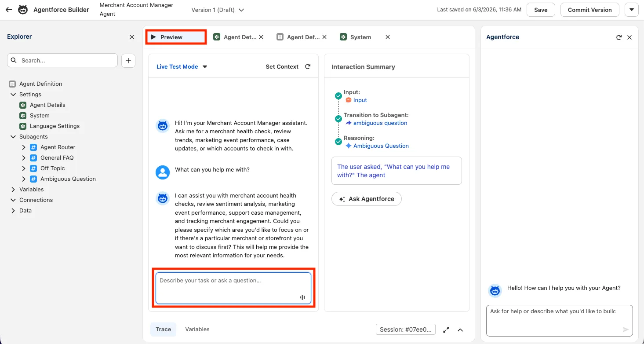Viewport: 644px width, 344px height.
Task: Switch to the Variables tab at the bottom
Action: pyautogui.click(x=197, y=329)
